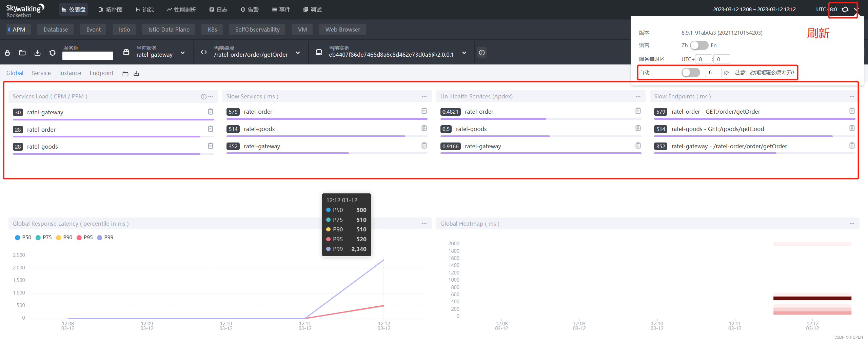Copy ratel-goods name in Slow Services
The height and width of the screenshot is (342, 868).
(424, 128)
